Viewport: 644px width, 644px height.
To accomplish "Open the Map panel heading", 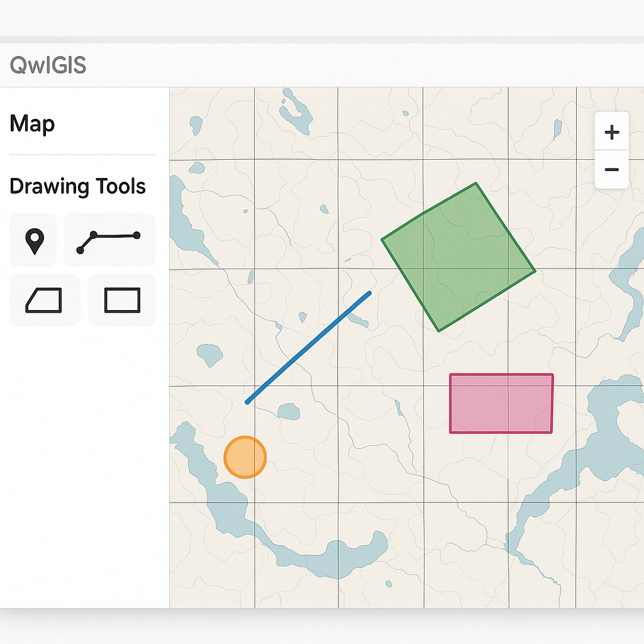I will coord(32,124).
